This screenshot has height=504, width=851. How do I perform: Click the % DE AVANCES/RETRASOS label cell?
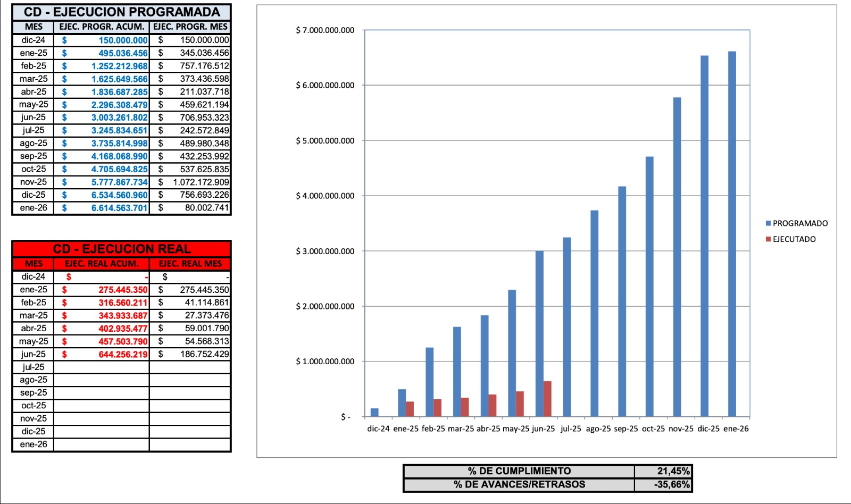(x=519, y=484)
